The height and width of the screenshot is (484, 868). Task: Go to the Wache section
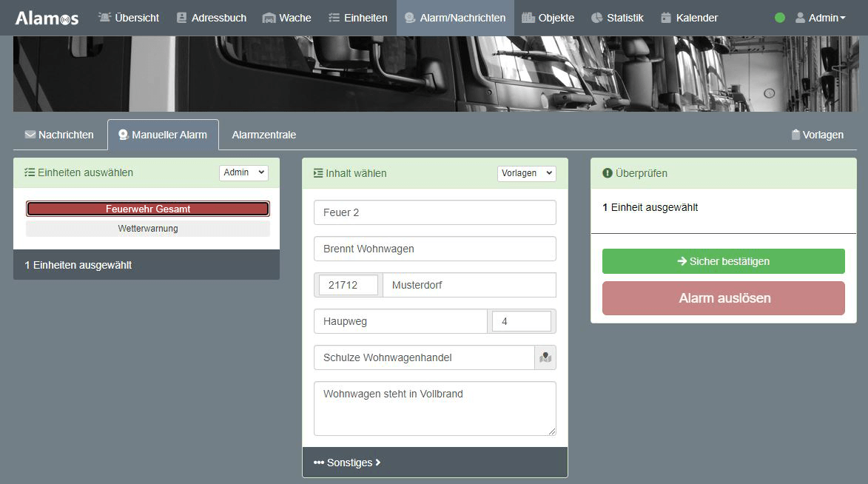[287, 18]
